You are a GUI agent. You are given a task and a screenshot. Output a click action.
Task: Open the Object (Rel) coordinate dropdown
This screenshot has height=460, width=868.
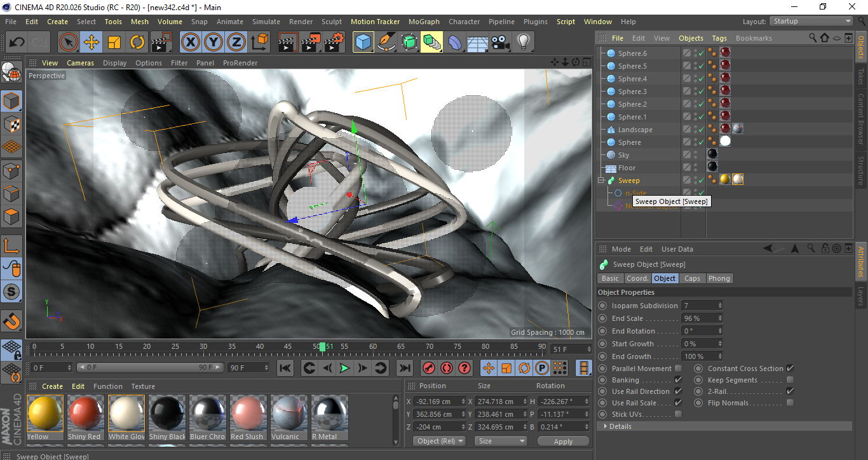pos(439,441)
